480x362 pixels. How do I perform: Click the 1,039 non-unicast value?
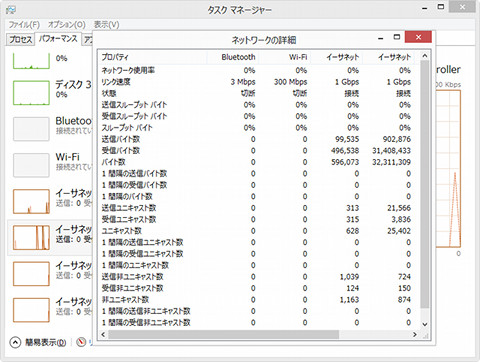[349, 276]
